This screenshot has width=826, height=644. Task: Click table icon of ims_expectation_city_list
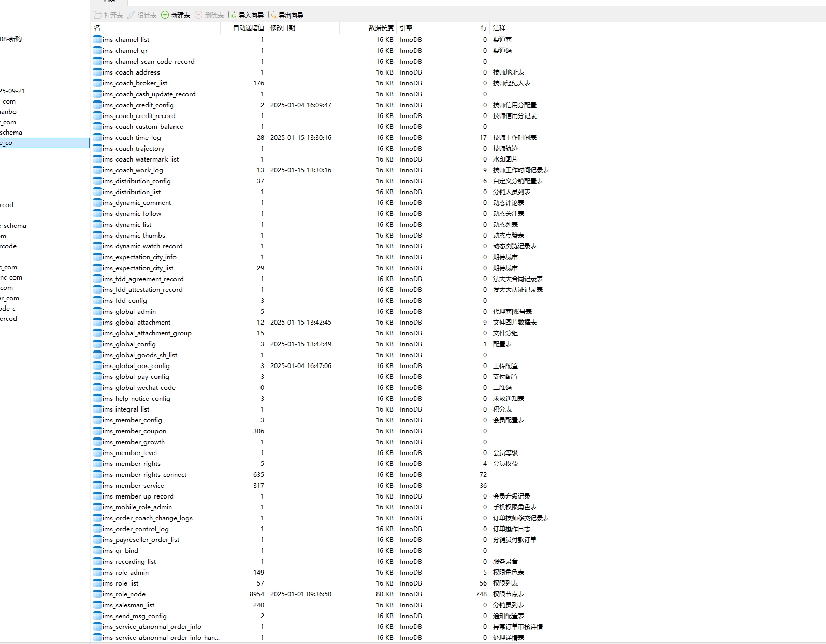pos(97,268)
